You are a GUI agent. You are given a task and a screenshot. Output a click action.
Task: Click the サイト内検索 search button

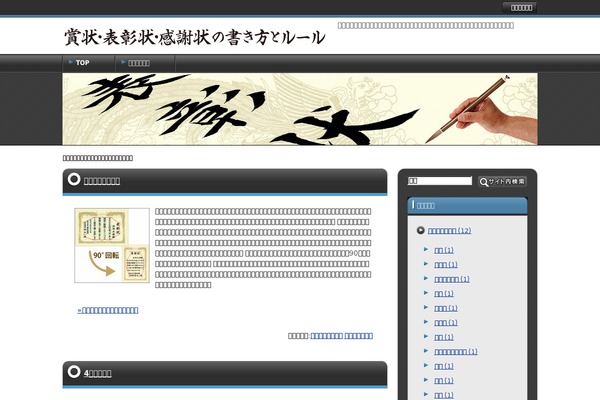tap(502, 181)
